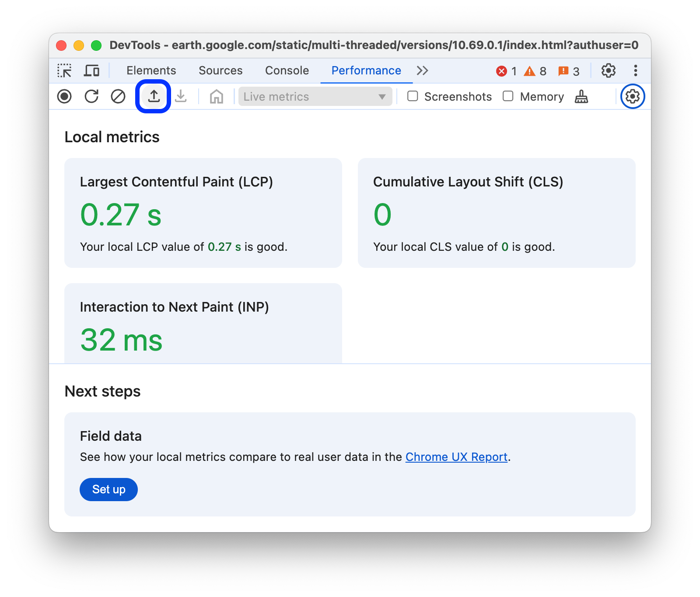Click the Set up button under Field data
This screenshot has height=597, width=700.
(108, 490)
